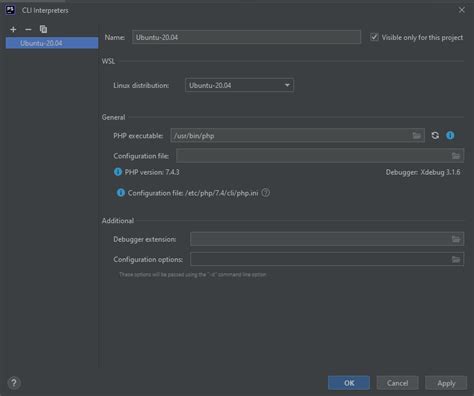Focus the Name text field

246,37
